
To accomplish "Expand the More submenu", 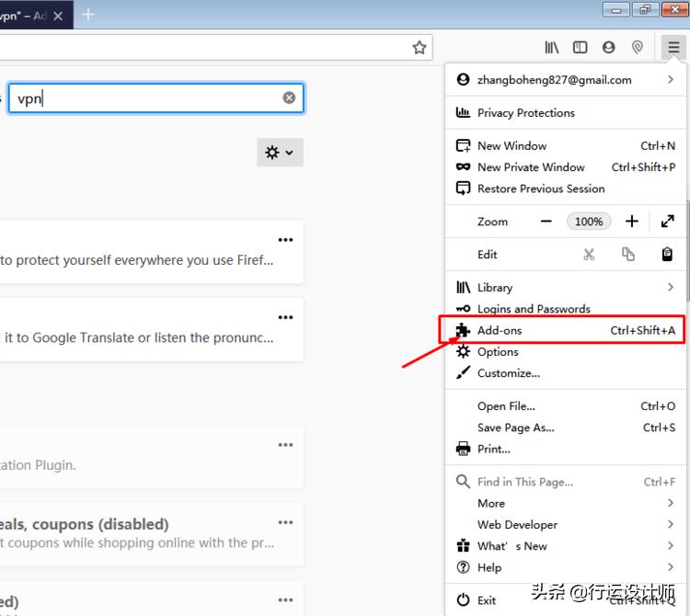I will (566, 504).
